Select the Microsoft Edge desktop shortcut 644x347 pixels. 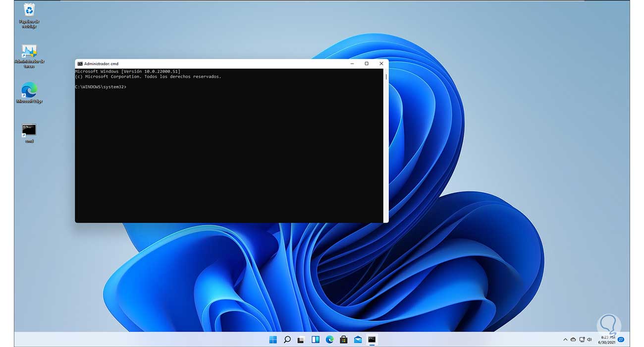30,93
